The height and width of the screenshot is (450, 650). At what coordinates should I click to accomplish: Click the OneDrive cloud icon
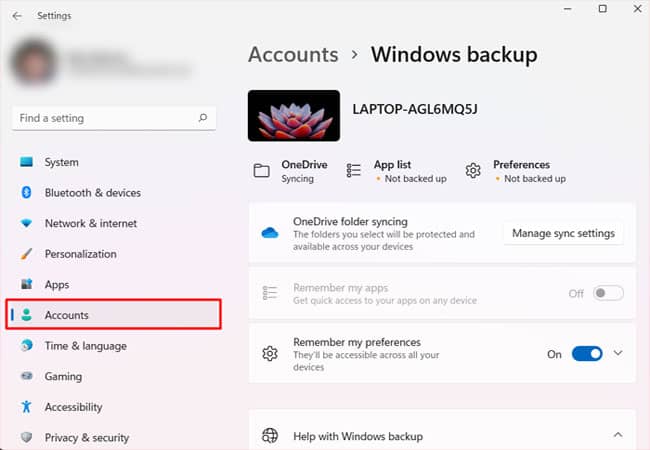(x=270, y=233)
